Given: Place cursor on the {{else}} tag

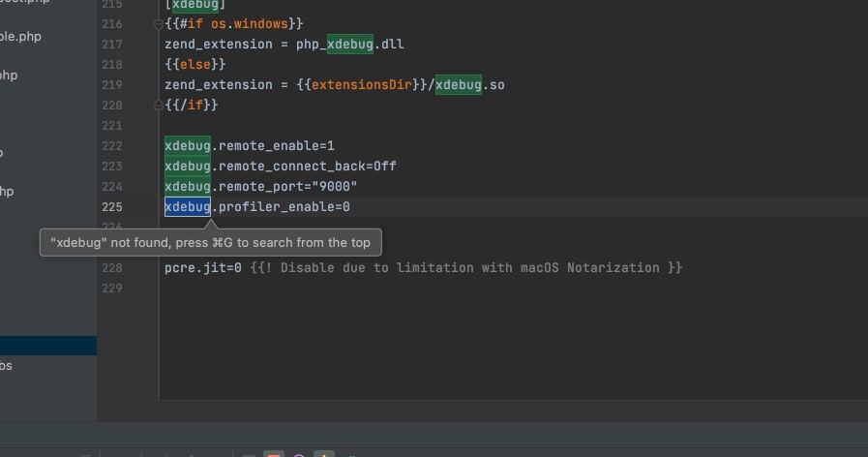Looking at the screenshot, I should [195, 65].
